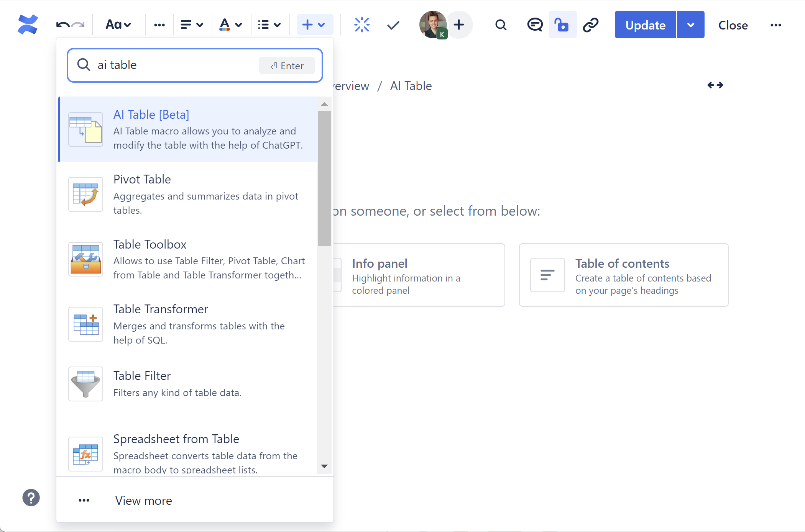
Task: Open the find and replace search
Action: (x=501, y=25)
